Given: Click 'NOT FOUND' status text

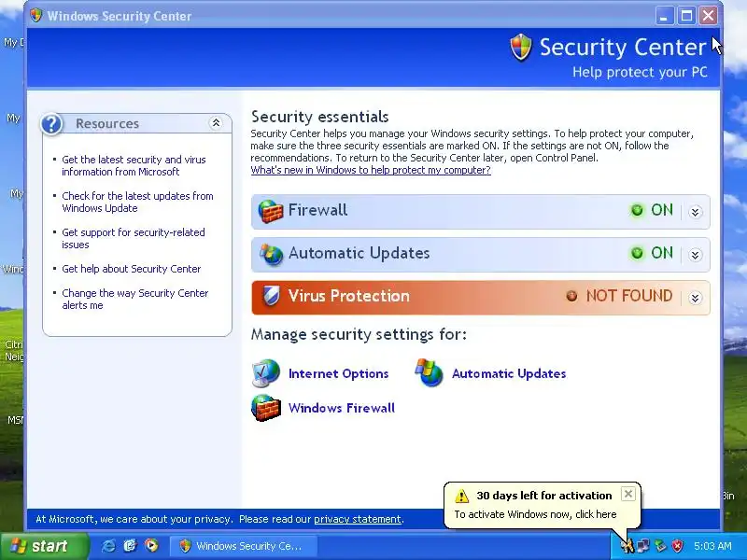Looking at the screenshot, I should coord(628,296).
